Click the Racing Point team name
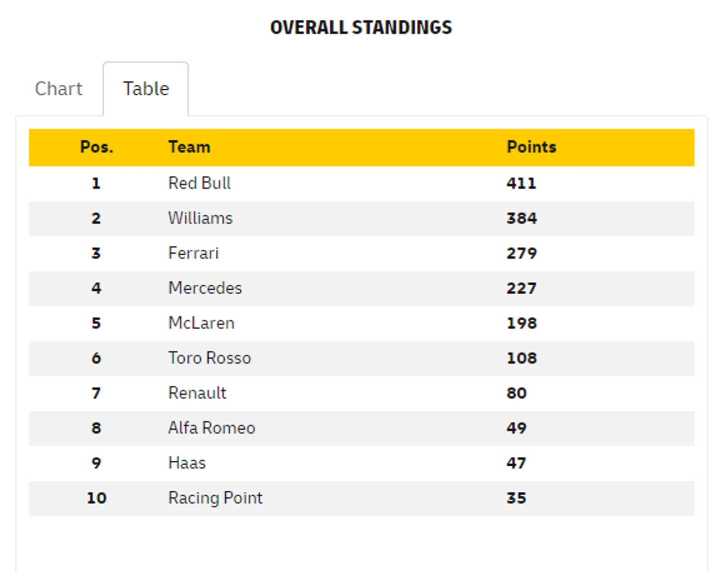Viewport: 728px width, 572px height. tap(215, 498)
